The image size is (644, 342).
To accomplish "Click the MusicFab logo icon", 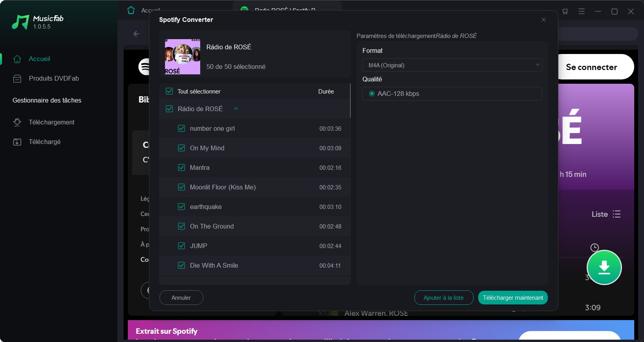I will (20, 22).
